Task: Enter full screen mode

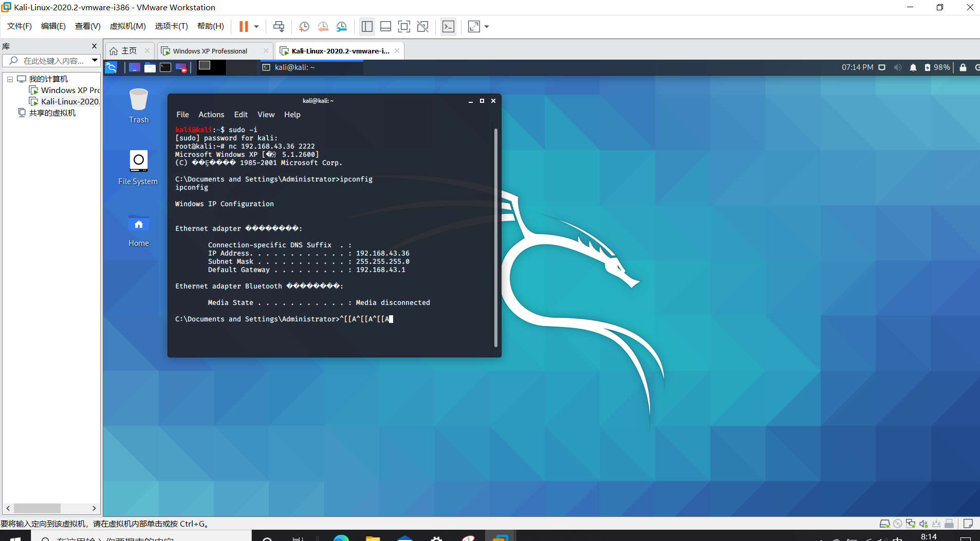Action: [x=404, y=27]
